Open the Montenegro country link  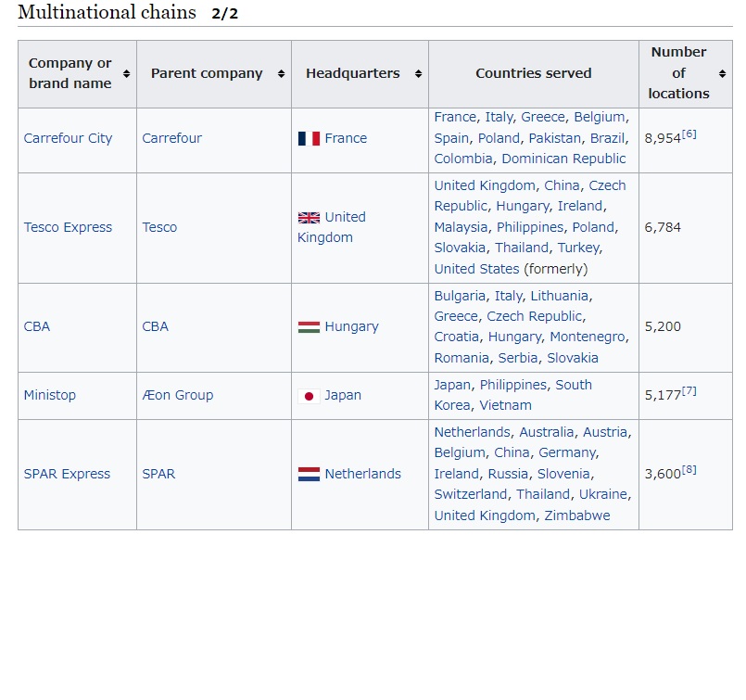pyautogui.click(x=588, y=337)
